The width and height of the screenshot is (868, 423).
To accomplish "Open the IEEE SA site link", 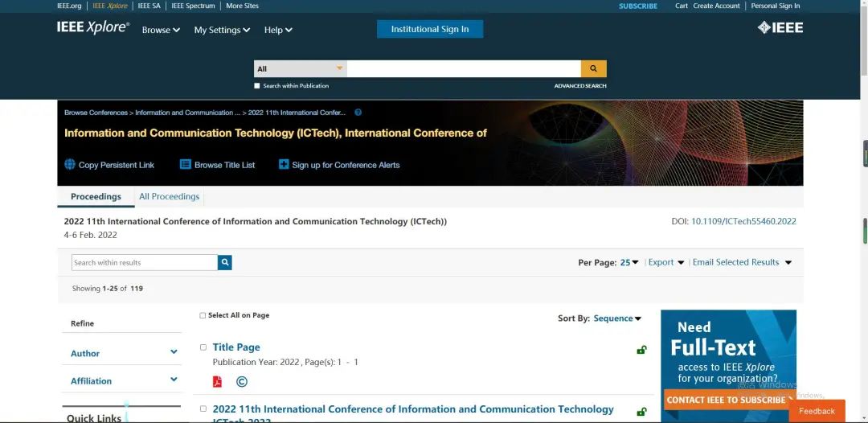I will [x=149, y=6].
